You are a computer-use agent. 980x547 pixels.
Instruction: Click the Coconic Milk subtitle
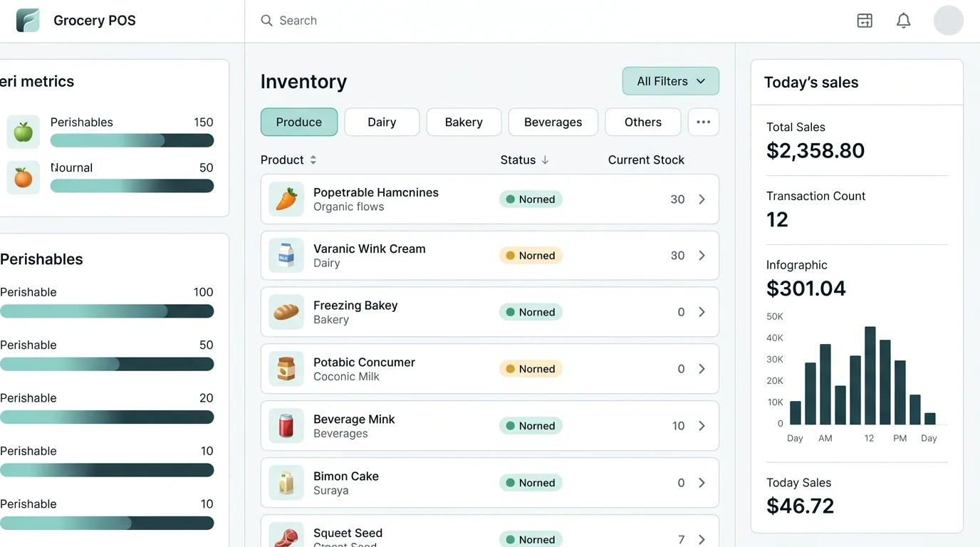pyautogui.click(x=347, y=377)
